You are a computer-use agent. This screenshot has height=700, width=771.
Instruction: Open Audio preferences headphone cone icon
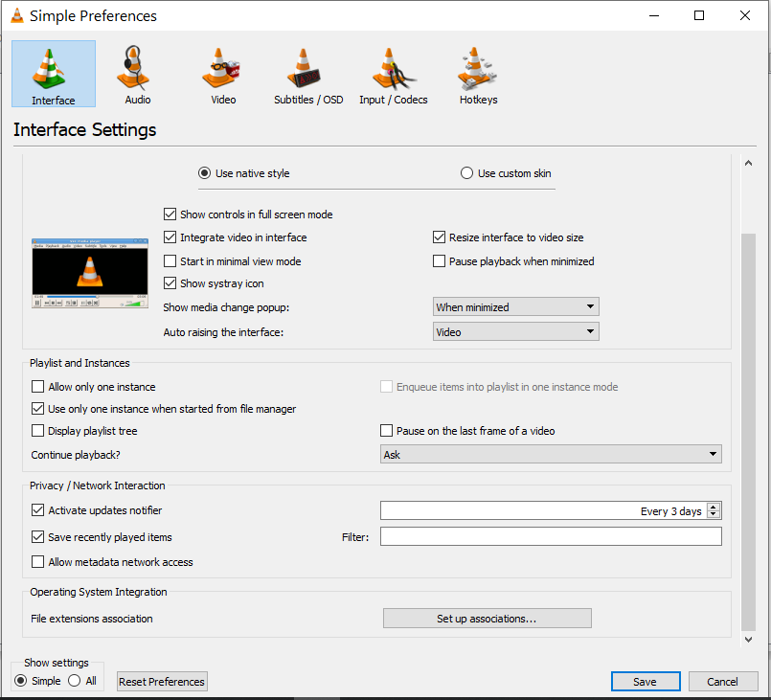coord(133,68)
